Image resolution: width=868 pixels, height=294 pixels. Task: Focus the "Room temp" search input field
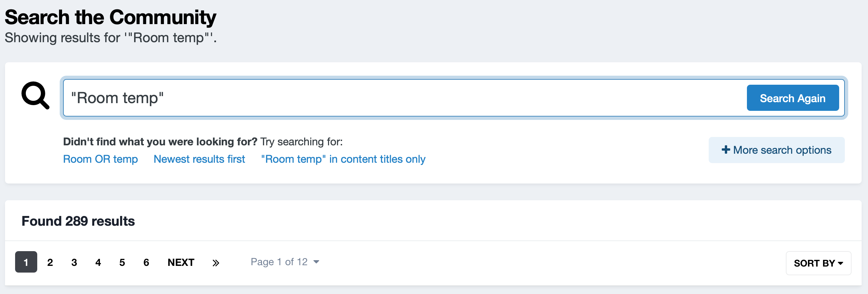(x=404, y=98)
